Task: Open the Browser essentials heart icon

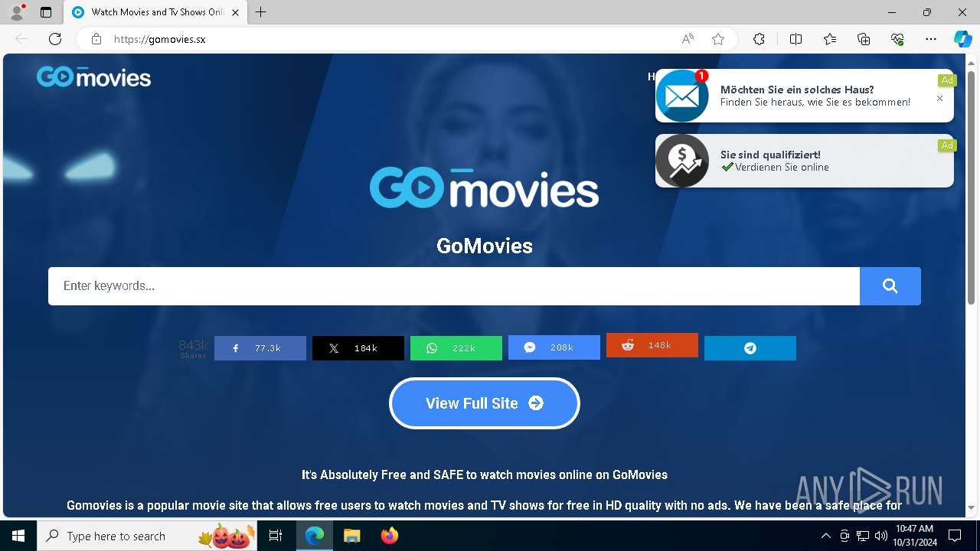Action: pos(897,39)
